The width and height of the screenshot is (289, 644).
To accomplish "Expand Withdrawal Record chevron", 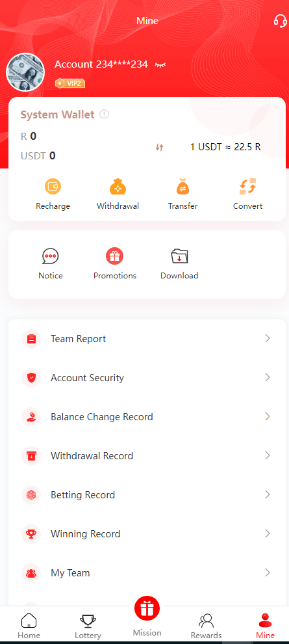I will pyautogui.click(x=268, y=455).
